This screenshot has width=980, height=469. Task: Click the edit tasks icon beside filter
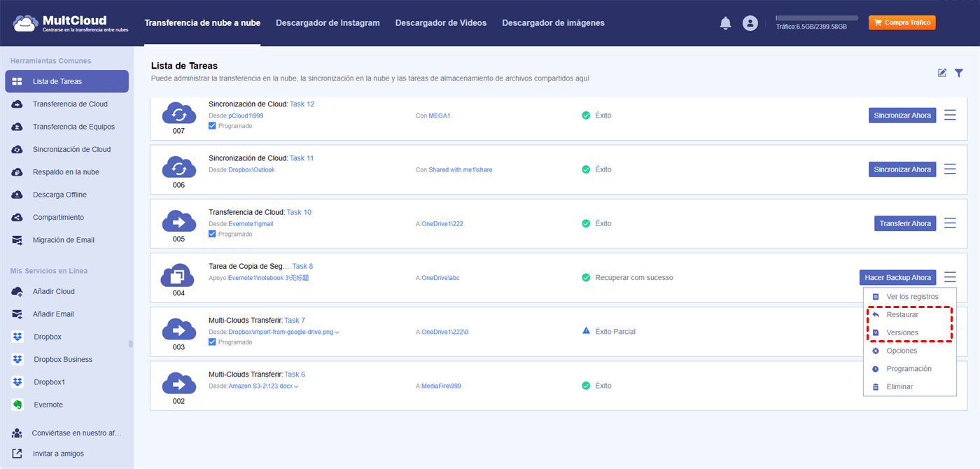pyautogui.click(x=942, y=73)
